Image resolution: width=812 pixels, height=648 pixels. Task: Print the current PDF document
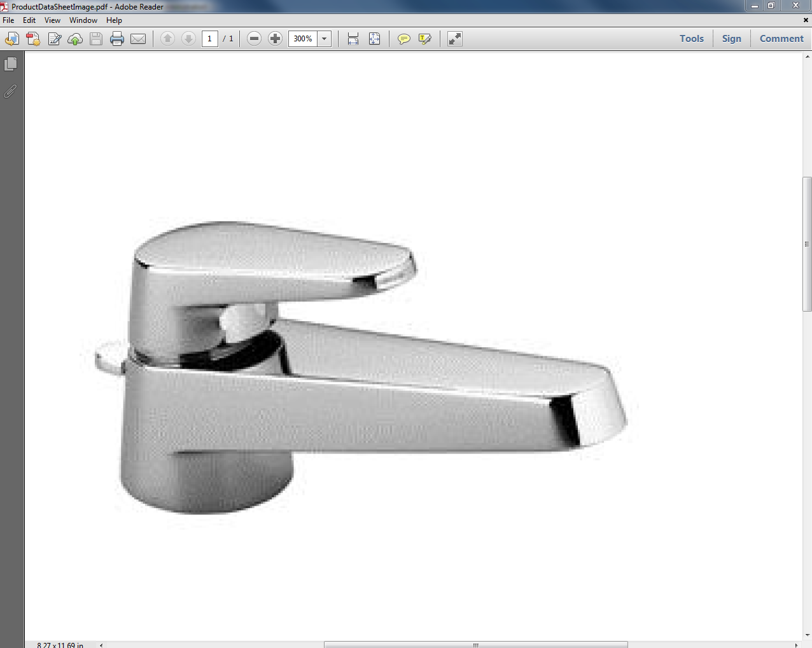(117, 38)
